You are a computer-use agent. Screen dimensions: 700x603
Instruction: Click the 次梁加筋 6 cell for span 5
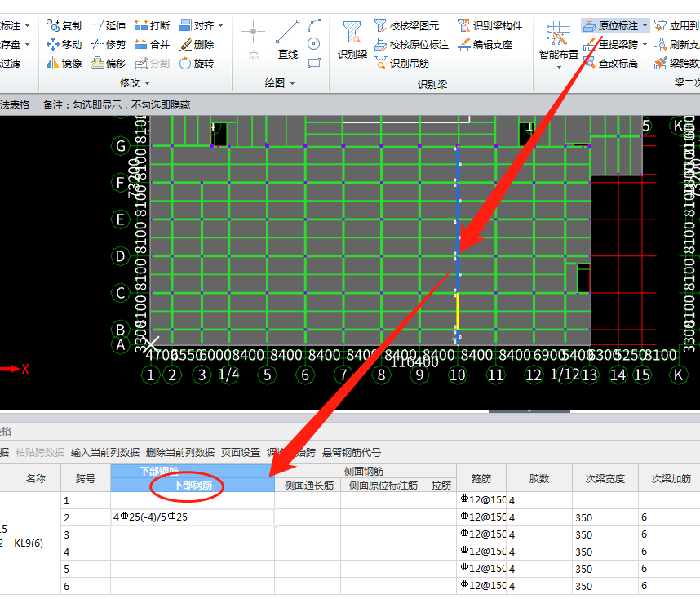(x=669, y=569)
